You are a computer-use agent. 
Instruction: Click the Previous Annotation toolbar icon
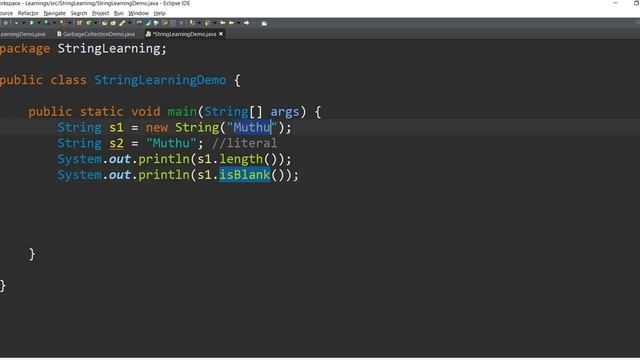pos(206,23)
